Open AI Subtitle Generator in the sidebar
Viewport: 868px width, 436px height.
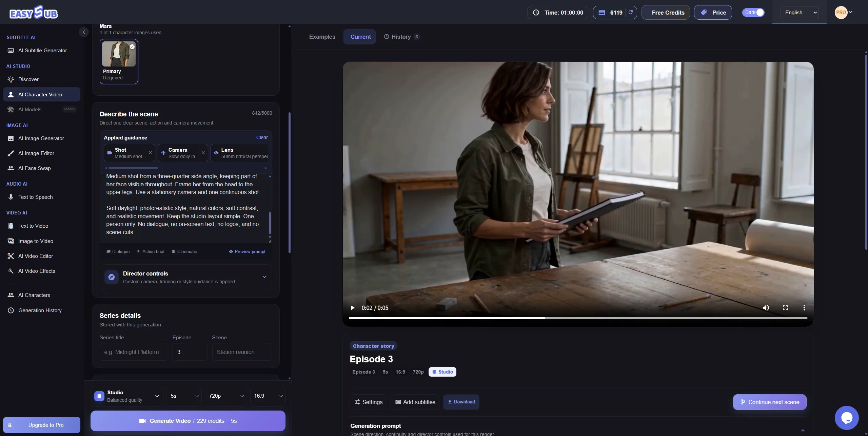(x=42, y=51)
